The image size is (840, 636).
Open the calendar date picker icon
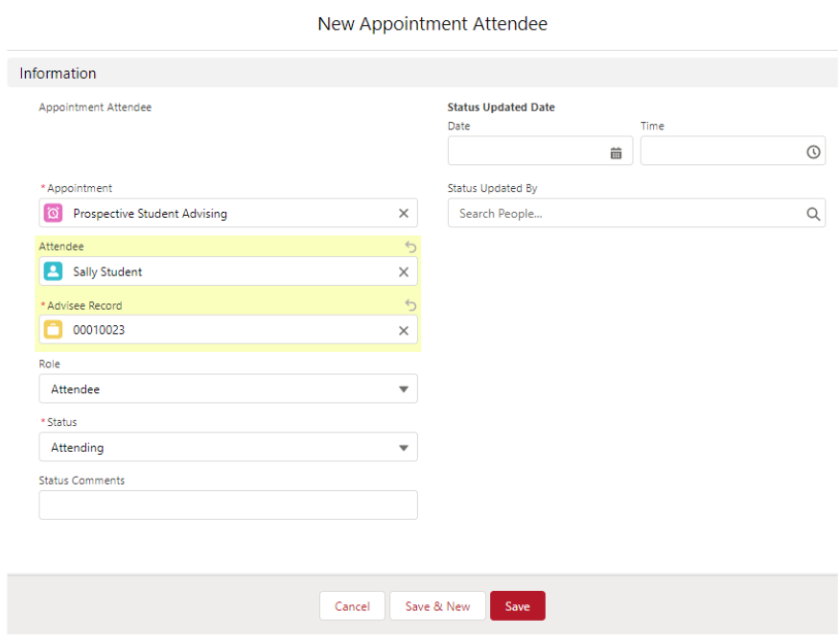616,153
